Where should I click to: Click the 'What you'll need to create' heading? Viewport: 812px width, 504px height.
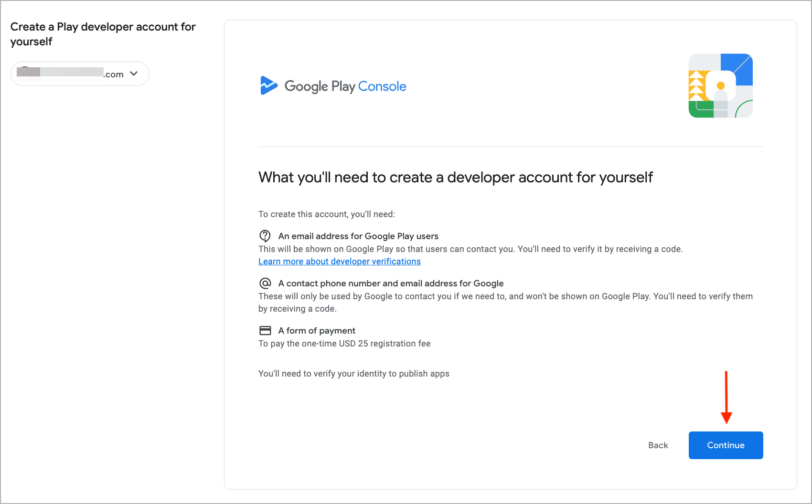[x=455, y=178]
